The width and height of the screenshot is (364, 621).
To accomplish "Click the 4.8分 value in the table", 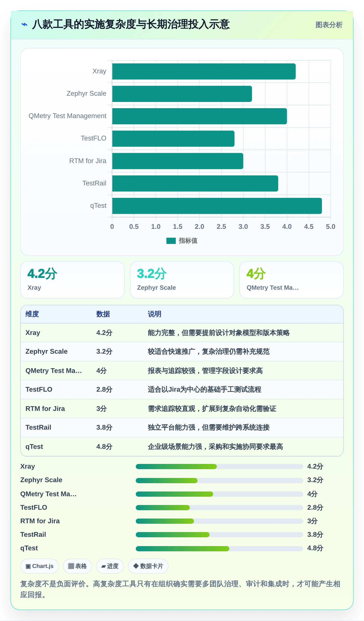I will (104, 447).
